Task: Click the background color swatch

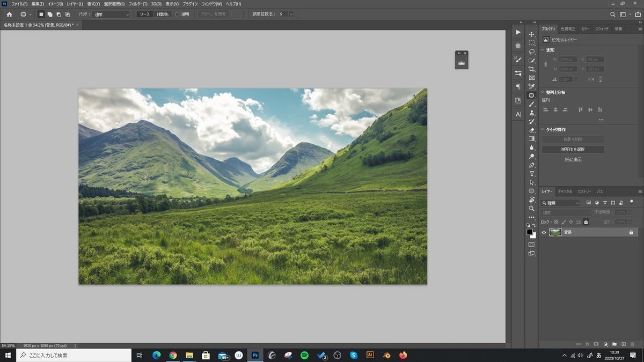Action: 533,235
